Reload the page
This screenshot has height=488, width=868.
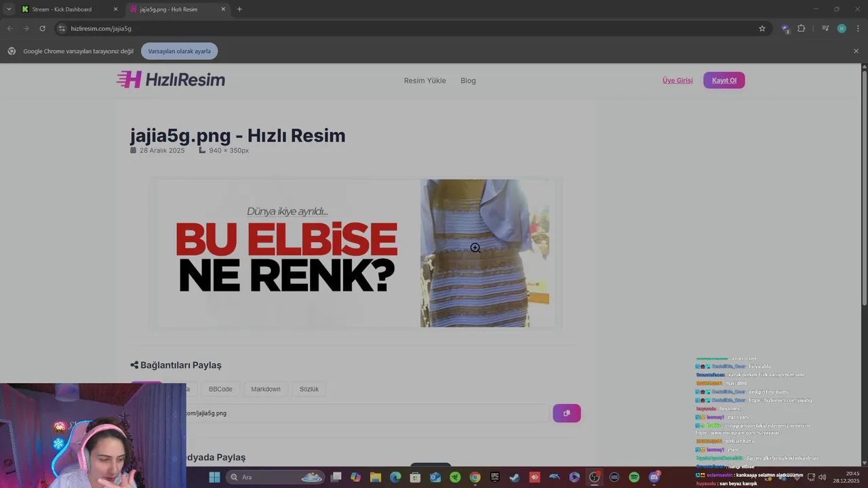42,28
